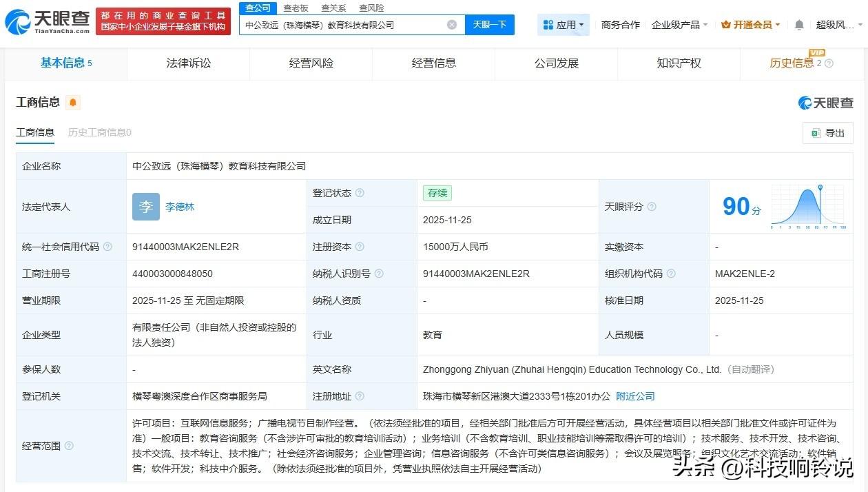Click the 天眼评分 distribution chart
The width and height of the screenshot is (868, 492).
click(x=809, y=207)
